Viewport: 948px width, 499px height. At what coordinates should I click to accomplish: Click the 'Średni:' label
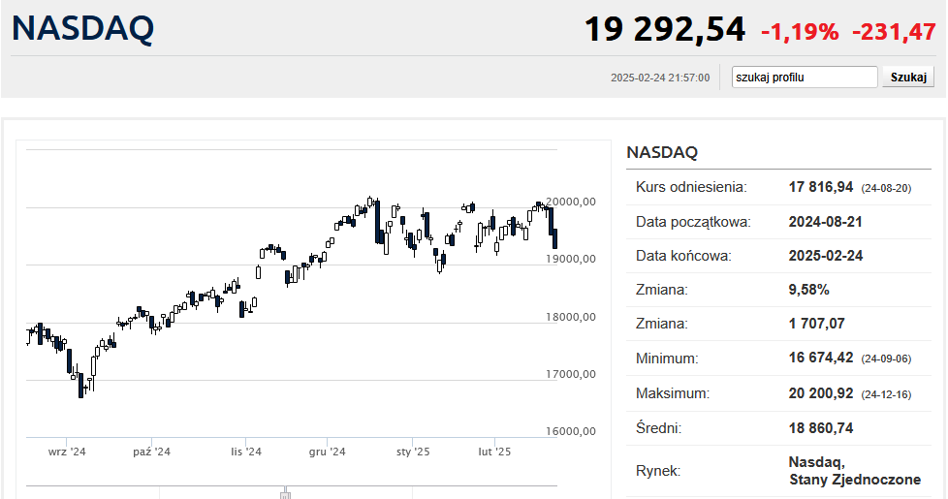click(x=658, y=428)
